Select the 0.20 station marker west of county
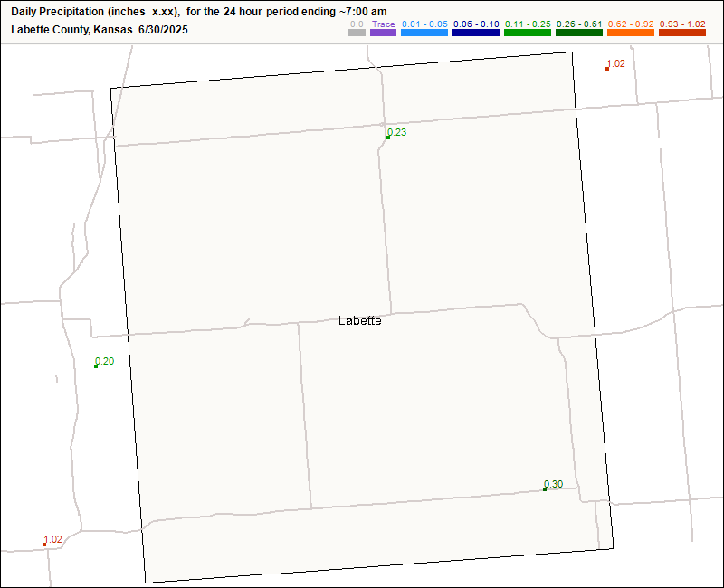Viewport: 724px width, 588px height. click(96, 366)
